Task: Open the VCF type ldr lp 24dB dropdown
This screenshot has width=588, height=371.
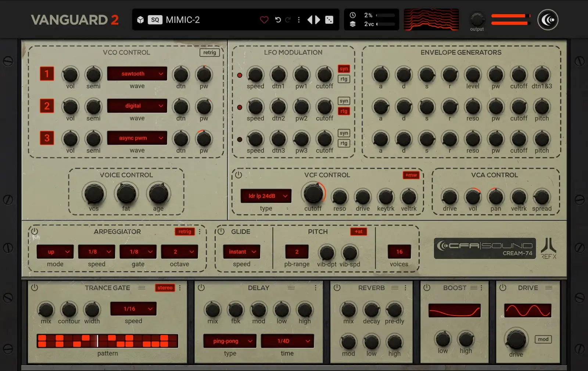Action: click(x=266, y=196)
